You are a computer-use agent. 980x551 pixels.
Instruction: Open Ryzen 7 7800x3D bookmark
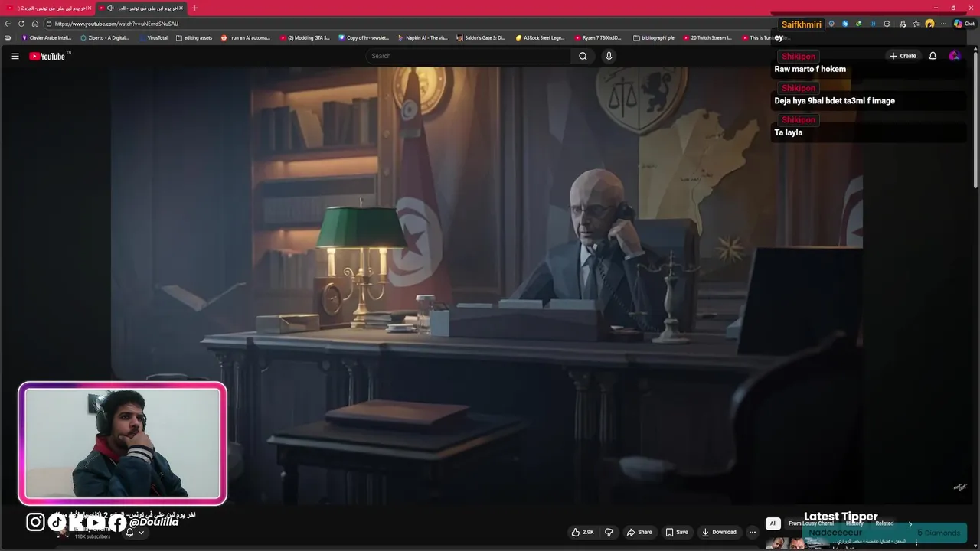598,37
